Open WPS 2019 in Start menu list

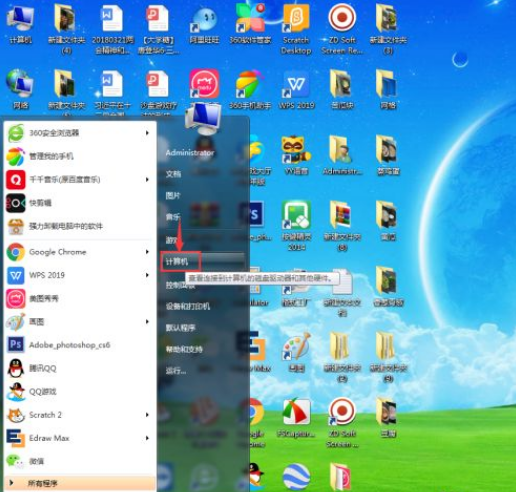click(x=79, y=275)
